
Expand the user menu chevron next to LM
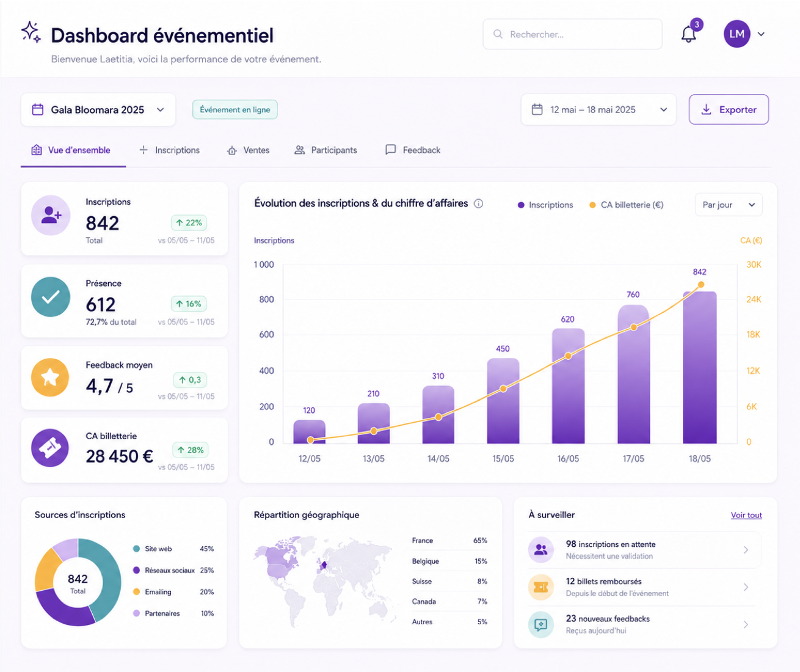coord(761,34)
